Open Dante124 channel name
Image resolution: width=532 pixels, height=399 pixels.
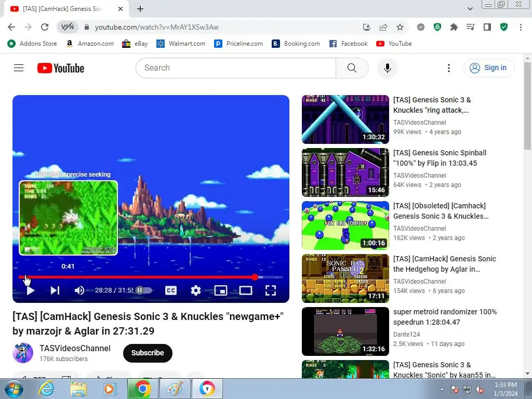coord(406,335)
